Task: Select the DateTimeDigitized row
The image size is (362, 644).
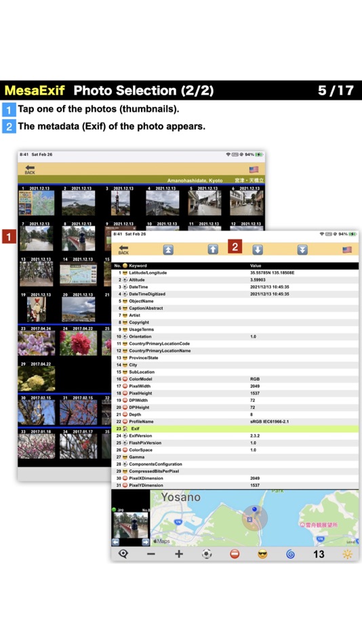Action: 235,294
